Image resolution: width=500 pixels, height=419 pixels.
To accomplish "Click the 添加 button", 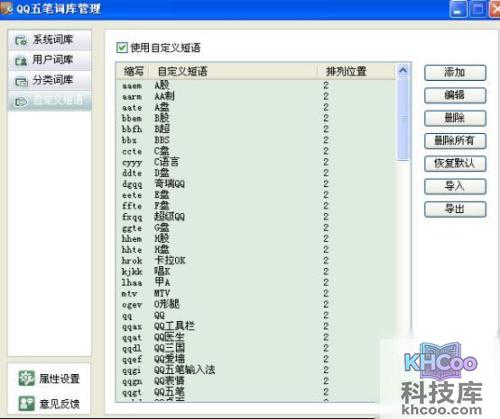I will [x=455, y=72].
